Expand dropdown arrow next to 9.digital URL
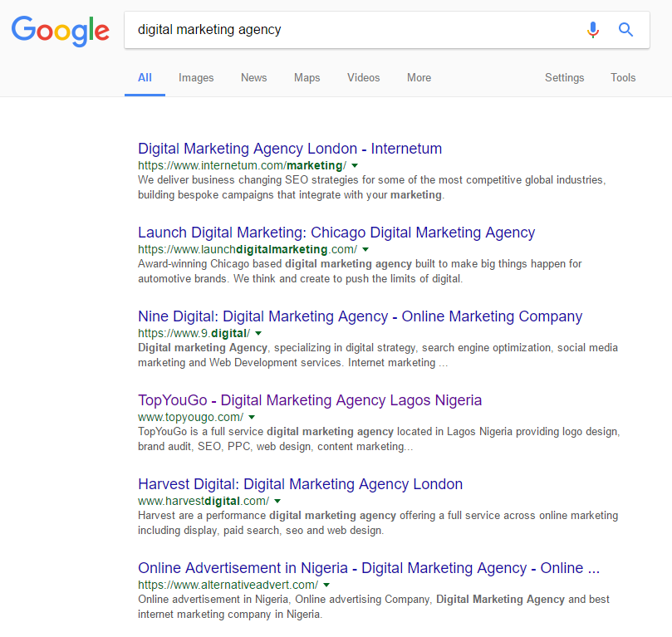Screen dimensions: 672x637 click(x=258, y=334)
